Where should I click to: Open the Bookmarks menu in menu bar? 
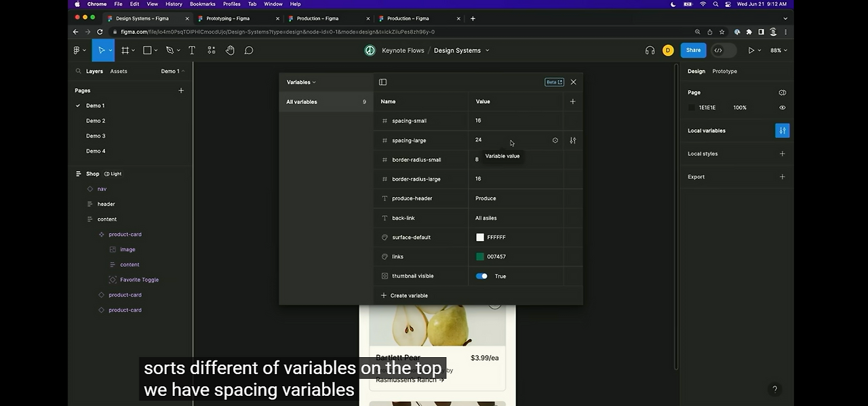pos(202,4)
